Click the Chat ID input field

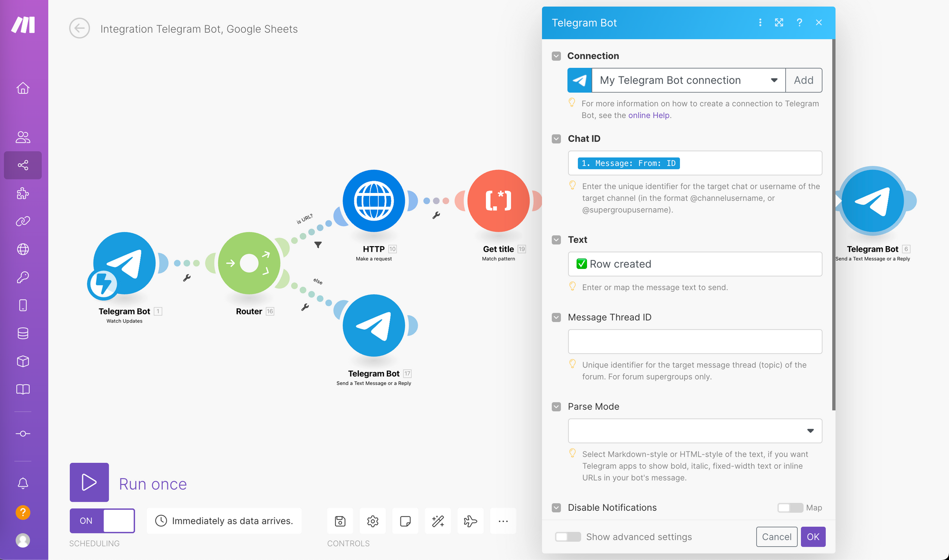[695, 163]
